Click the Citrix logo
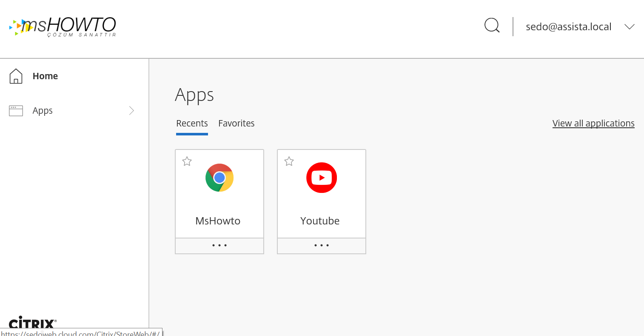 point(32,322)
